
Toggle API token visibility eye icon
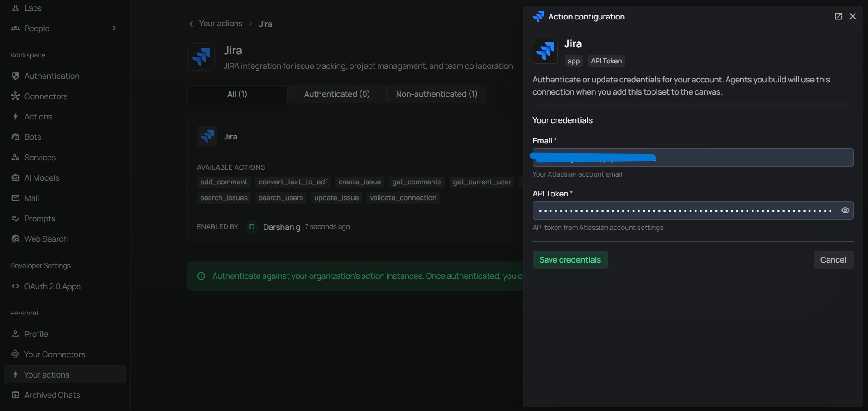tap(845, 210)
